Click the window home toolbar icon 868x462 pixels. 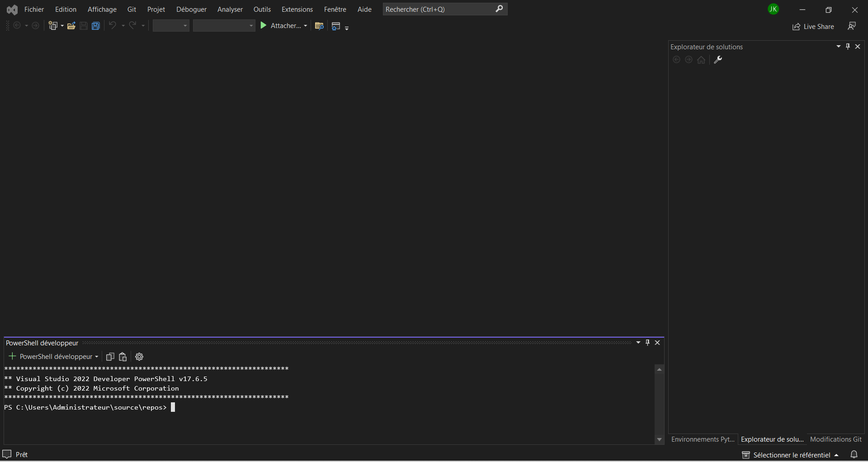click(x=336, y=26)
